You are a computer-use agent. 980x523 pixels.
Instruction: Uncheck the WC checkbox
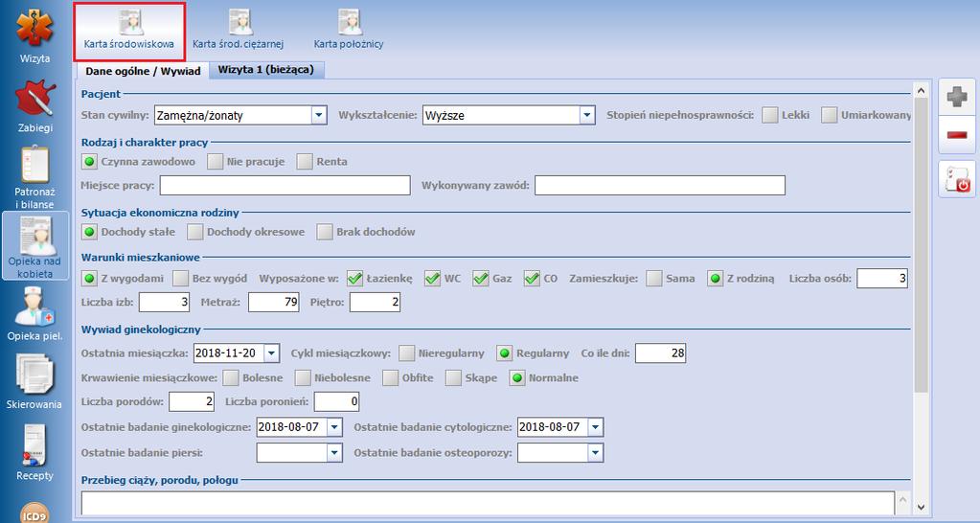coord(432,278)
